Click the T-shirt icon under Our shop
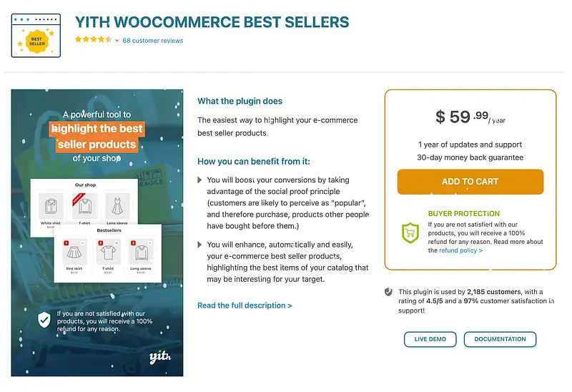Image resolution: width=572 pixels, height=392 pixels. (x=84, y=205)
